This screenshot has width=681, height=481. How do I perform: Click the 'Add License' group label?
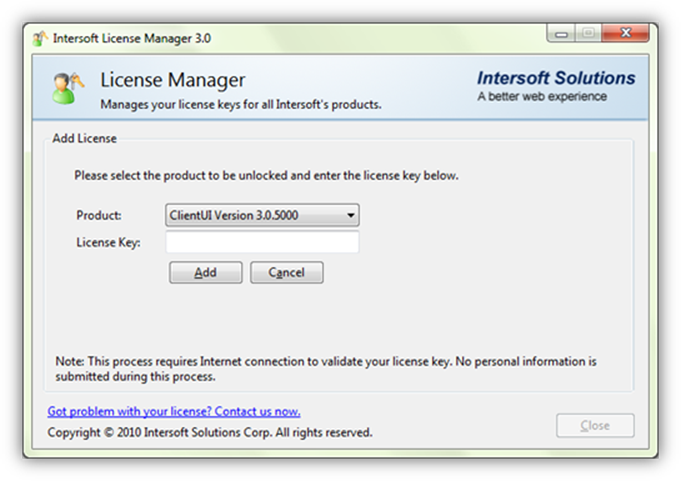[84, 138]
